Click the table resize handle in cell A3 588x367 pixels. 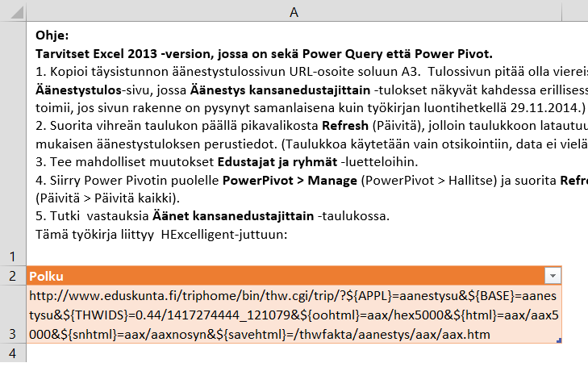(x=559, y=340)
